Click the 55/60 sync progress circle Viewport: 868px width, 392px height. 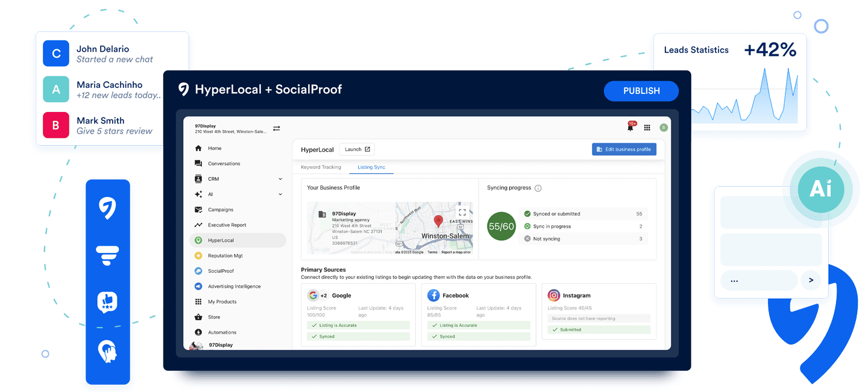point(502,226)
